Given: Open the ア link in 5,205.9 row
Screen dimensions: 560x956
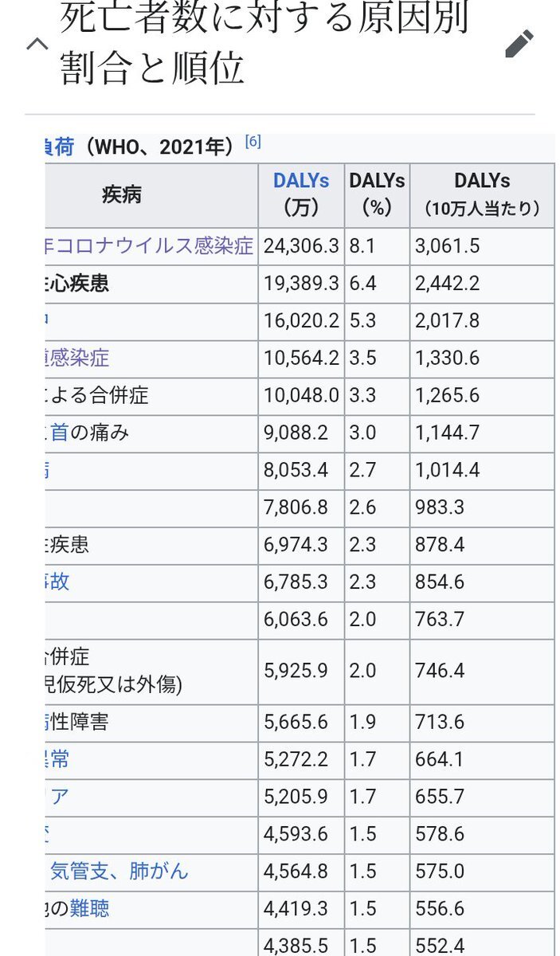Looking at the screenshot, I should click(x=59, y=797).
